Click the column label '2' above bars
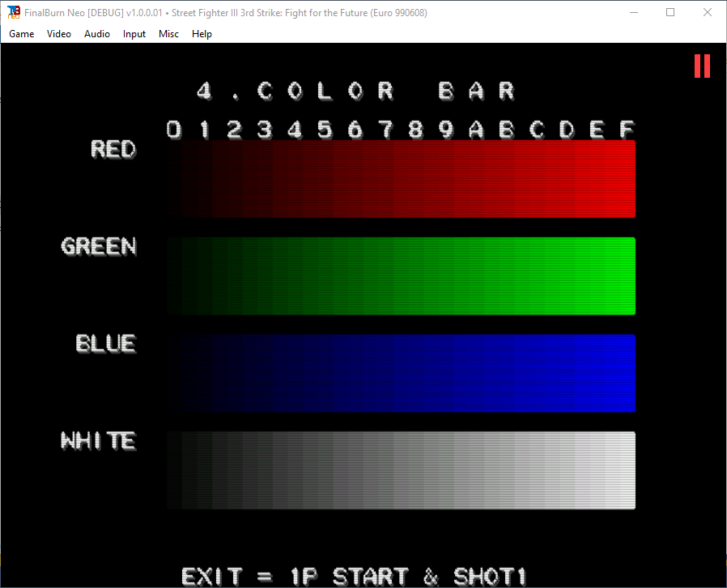 pos(235,130)
